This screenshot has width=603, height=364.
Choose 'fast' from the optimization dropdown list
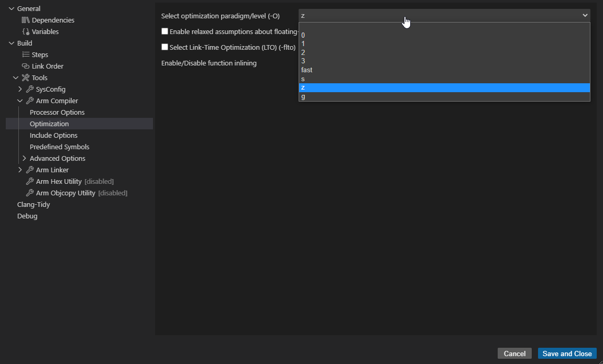pos(307,70)
